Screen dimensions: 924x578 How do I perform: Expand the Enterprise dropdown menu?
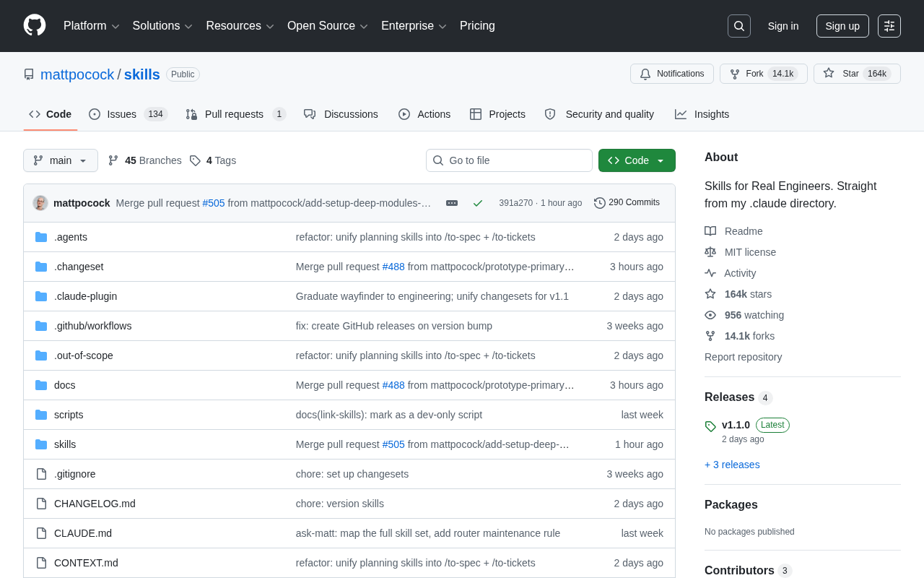click(414, 26)
